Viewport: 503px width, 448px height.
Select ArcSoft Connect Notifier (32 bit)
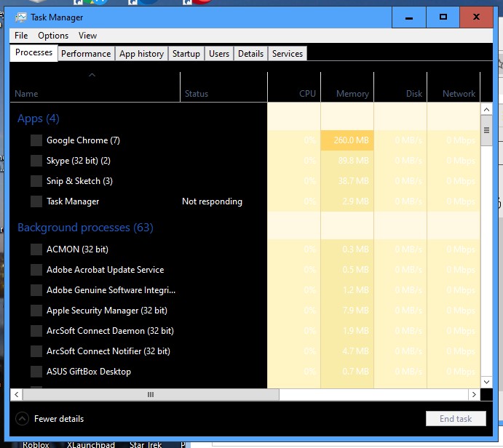pyautogui.click(x=108, y=351)
